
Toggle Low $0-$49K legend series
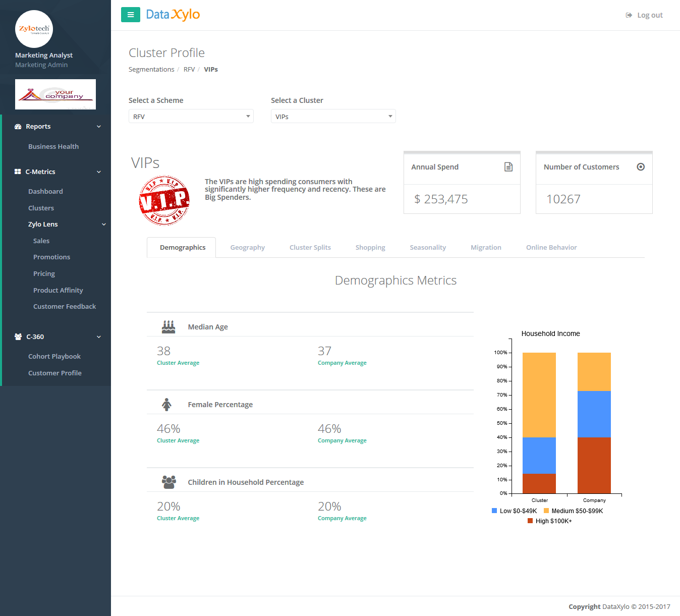(515, 511)
